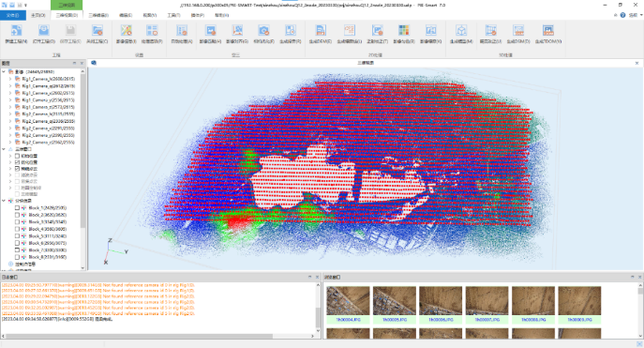This screenshot has height=348, width=644.
Task: Run the Automatic Processing (A) ribbon icon
Action: (x=182, y=30)
